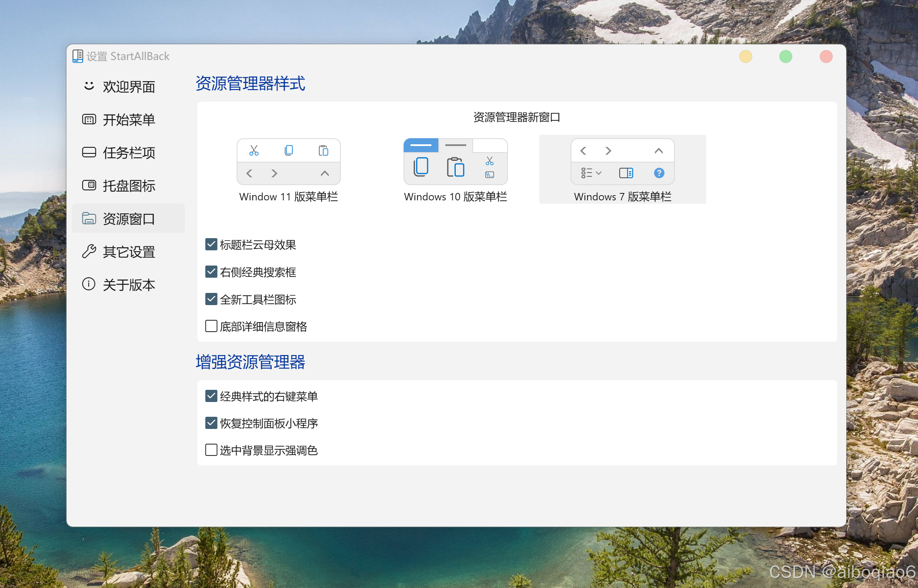The width and height of the screenshot is (918, 588).
Task: Click the forward arrow in Windows 7 preview
Action: (608, 151)
